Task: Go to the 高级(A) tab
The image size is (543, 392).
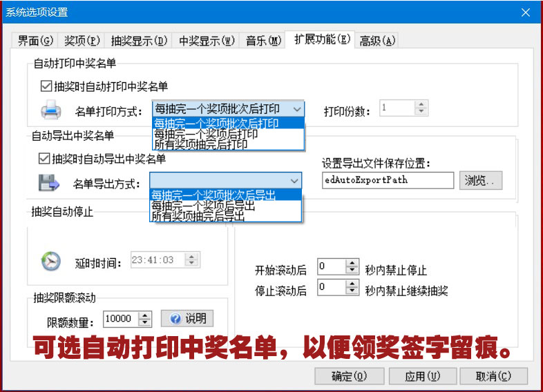Action: (377, 40)
